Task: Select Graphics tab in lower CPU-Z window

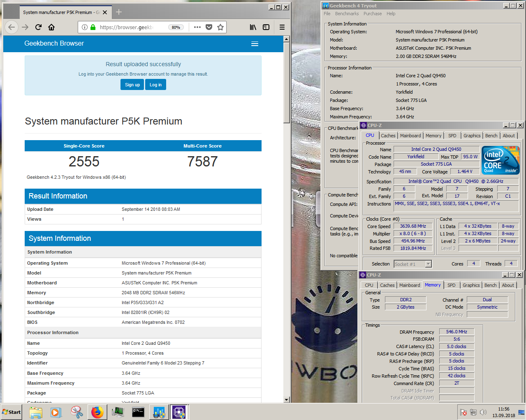Action: pyautogui.click(x=471, y=285)
